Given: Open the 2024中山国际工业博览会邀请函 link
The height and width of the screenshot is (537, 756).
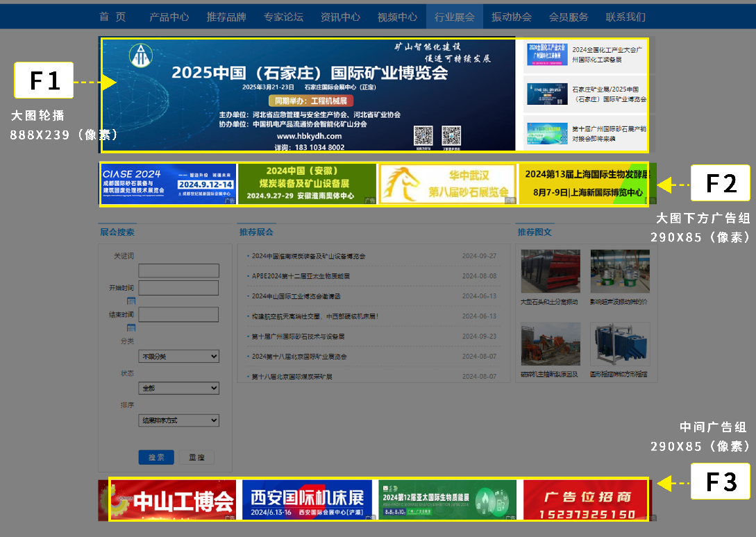Looking at the screenshot, I should (x=296, y=296).
